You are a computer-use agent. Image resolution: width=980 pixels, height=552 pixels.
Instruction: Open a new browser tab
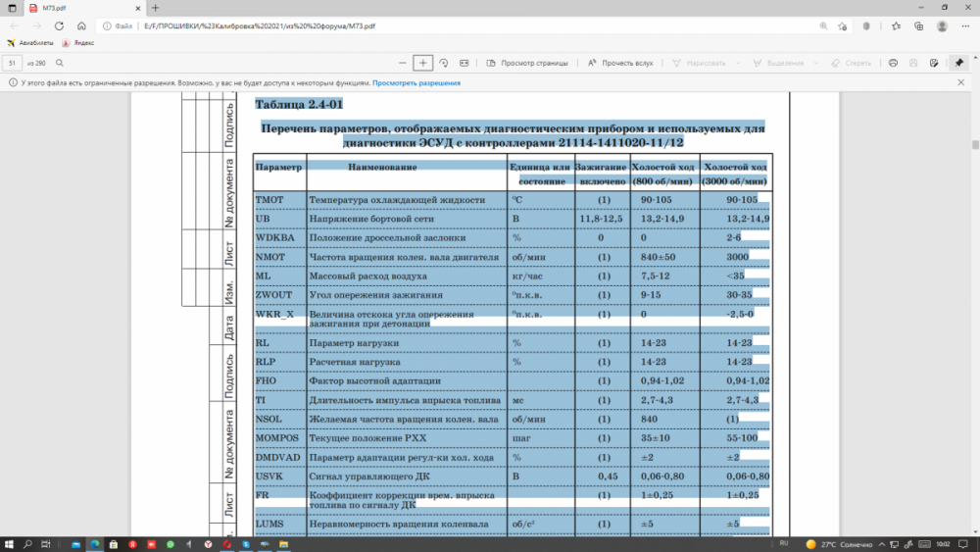click(x=155, y=8)
